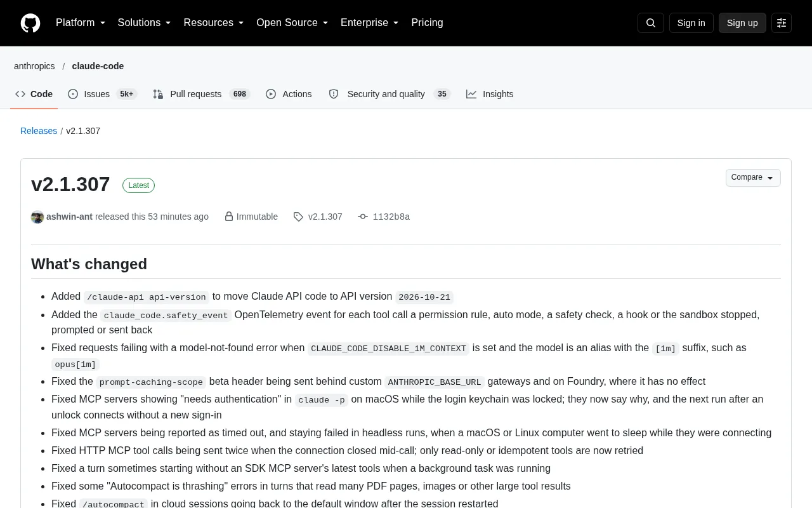Click the Code brackets icon
This screenshot has width=812, height=508.
click(20, 94)
